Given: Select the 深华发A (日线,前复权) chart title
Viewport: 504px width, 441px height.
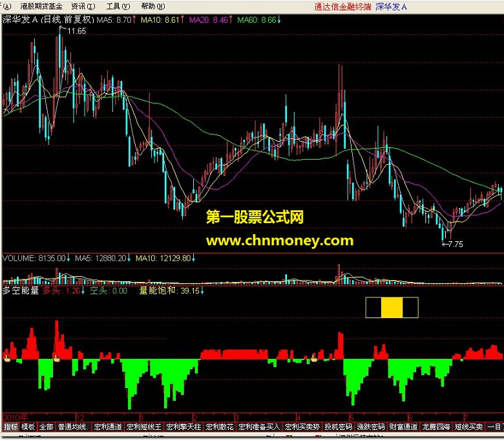Looking at the screenshot, I should (x=48, y=20).
